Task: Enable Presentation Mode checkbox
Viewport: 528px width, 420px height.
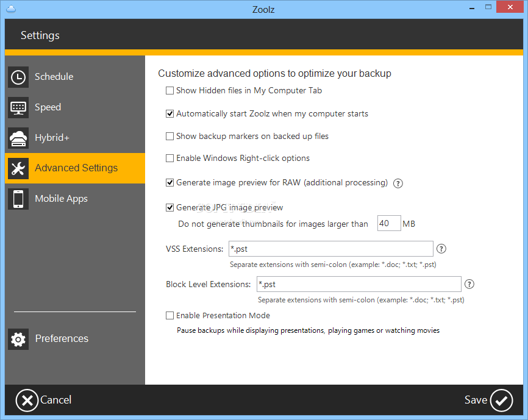Action: click(x=169, y=315)
